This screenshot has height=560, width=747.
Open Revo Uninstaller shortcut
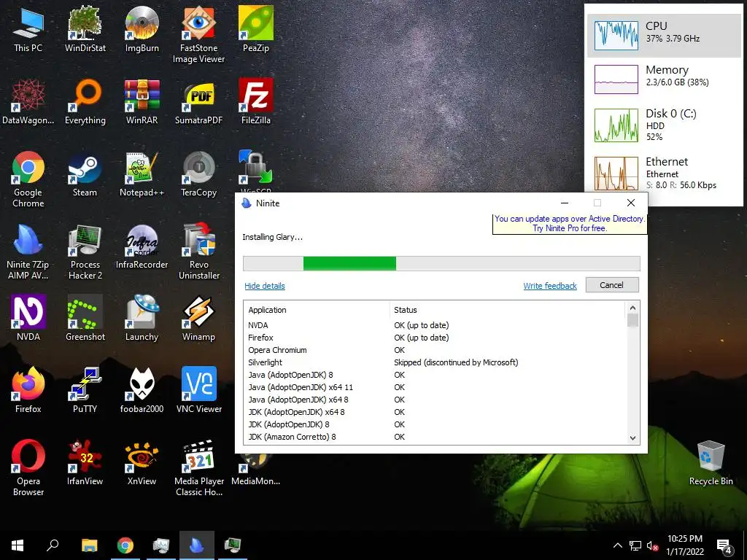[x=198, y=252]
